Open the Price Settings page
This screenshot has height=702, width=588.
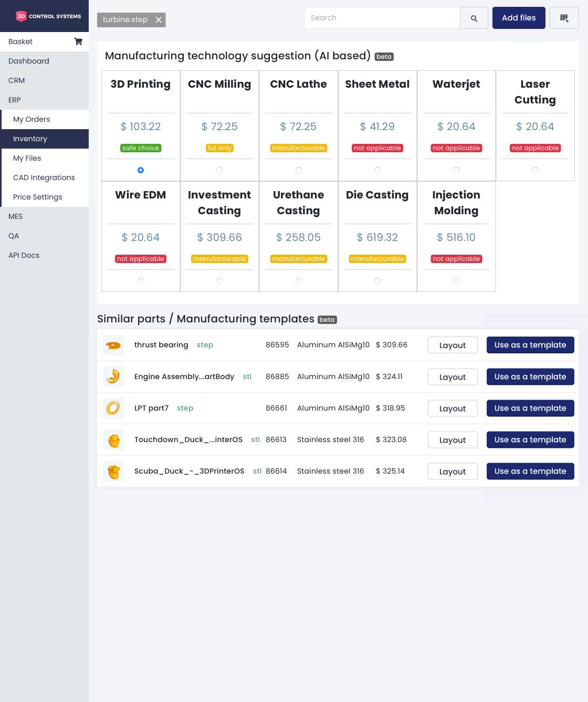pos(37,197)
